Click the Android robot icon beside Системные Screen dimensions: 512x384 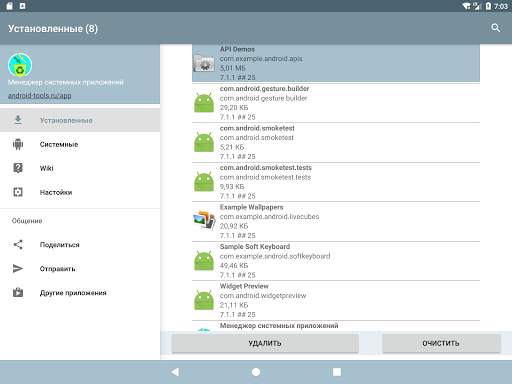pos(18,144)
